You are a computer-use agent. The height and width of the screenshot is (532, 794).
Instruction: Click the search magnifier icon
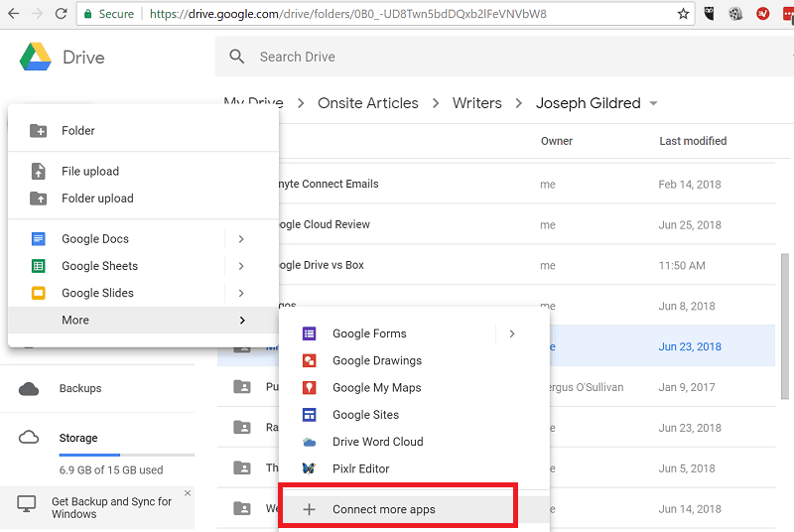pos(237,57)
